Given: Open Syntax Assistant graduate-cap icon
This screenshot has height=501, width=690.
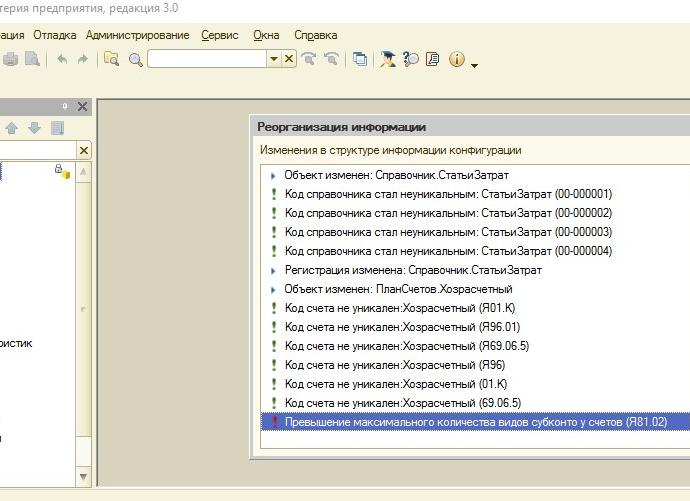Looking at the screenshot, I should [388, 59].
